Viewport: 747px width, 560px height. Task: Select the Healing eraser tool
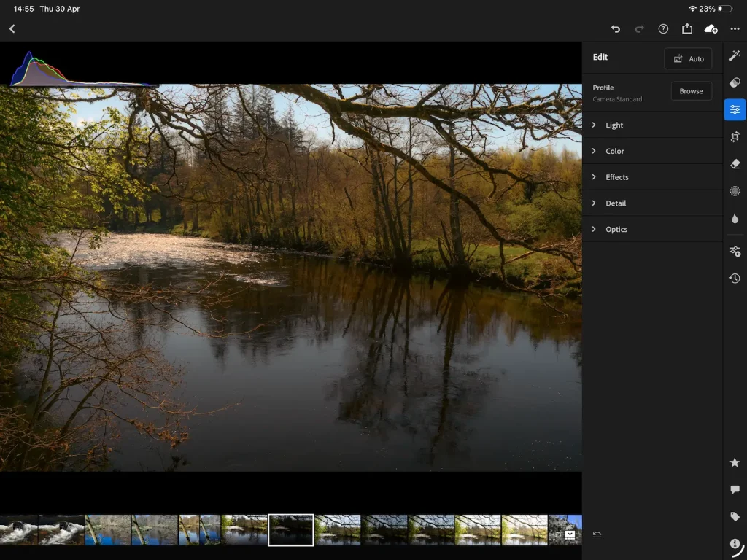tap(735, 163)
